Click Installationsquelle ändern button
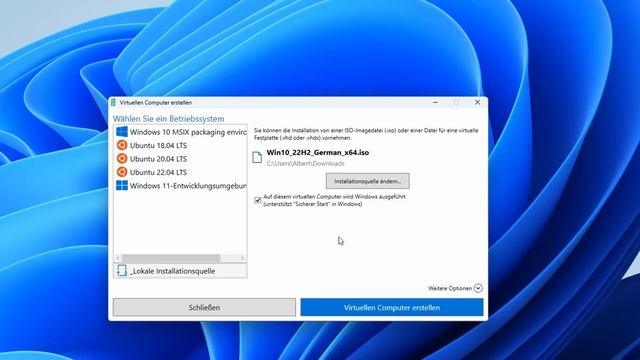The image size is (640, 360). tap(367, 181)
